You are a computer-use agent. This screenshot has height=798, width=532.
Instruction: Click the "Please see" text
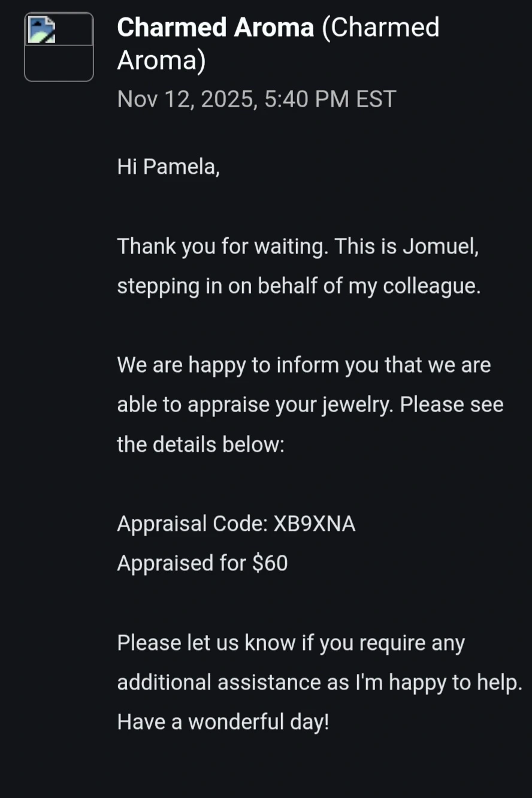click(452, 405)
